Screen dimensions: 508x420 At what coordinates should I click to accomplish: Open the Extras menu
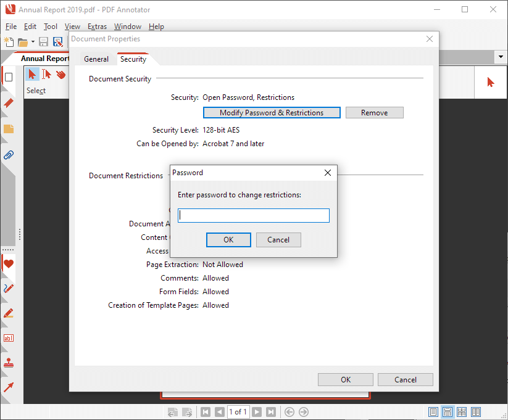(x=97, y=27)
